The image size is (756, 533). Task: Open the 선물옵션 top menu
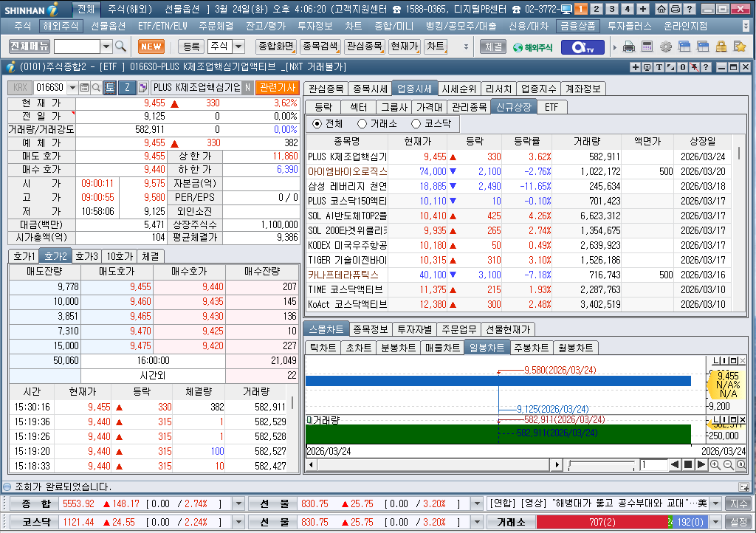(108, 26)
